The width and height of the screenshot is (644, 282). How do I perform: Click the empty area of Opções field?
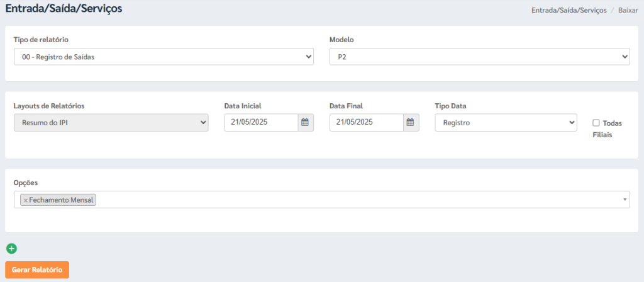357,200
